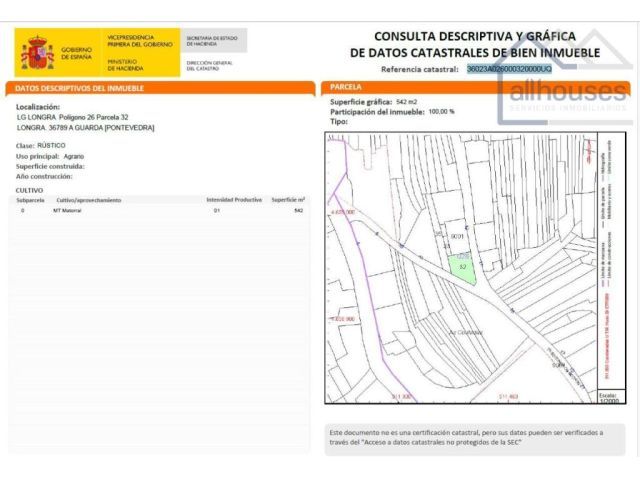The width and height of the screenshot is (640, 480).
Task: Click the 'As Cobadiñas' place name on map
Action: point(466,332)
